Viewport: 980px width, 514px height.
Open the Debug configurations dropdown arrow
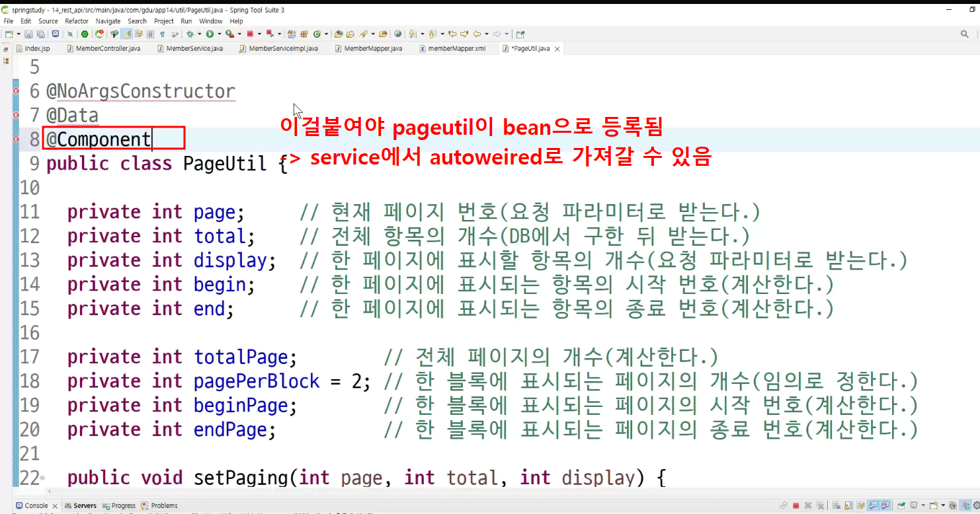pos(199,34)
